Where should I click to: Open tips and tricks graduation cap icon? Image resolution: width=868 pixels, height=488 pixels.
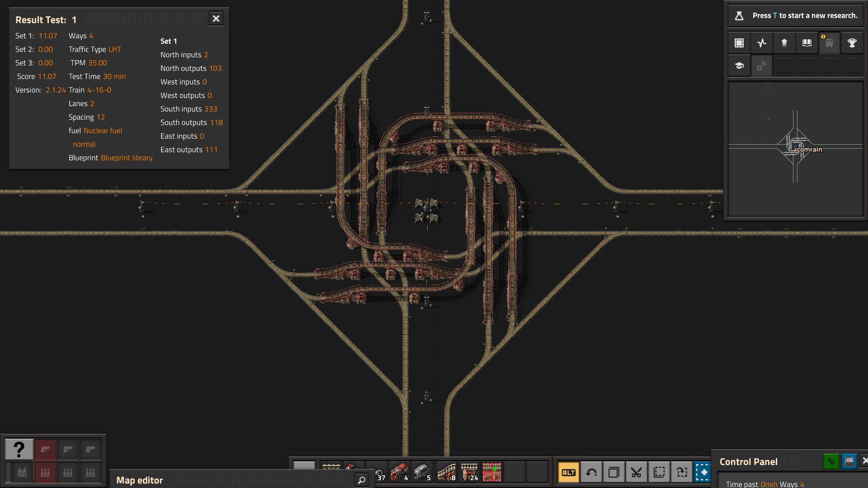739,66
